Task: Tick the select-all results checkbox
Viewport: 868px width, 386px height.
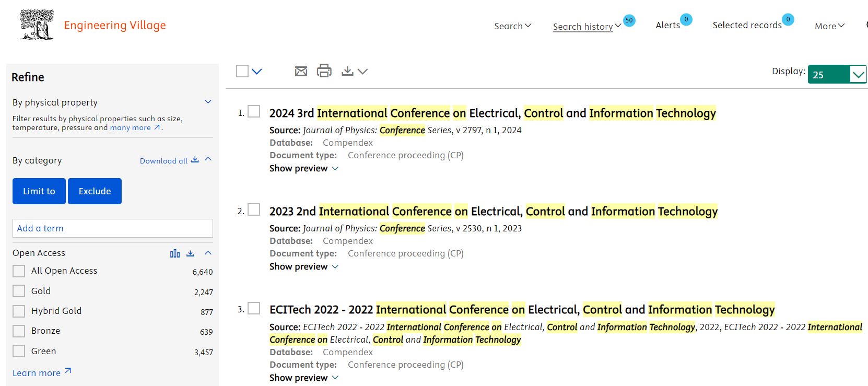Action: 242,71
